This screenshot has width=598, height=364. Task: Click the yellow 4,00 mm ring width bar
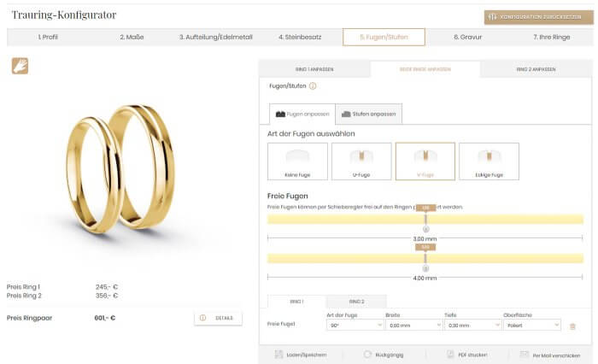click(425, 258)
